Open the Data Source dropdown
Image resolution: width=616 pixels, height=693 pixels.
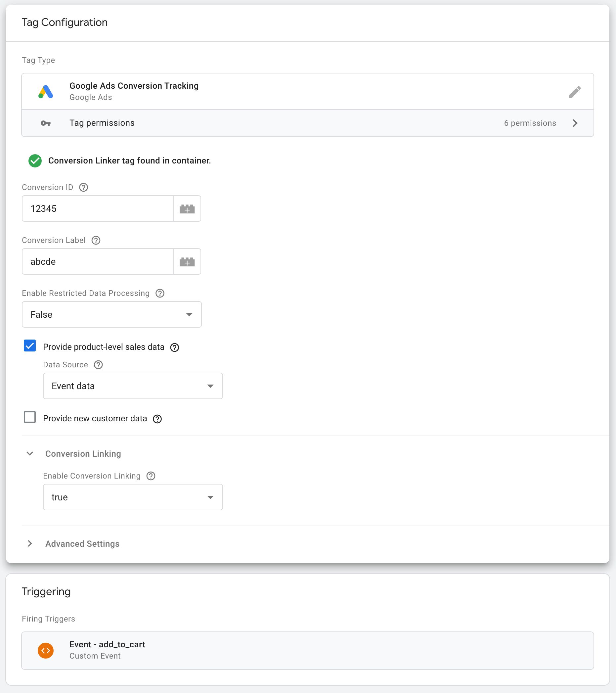133,386
